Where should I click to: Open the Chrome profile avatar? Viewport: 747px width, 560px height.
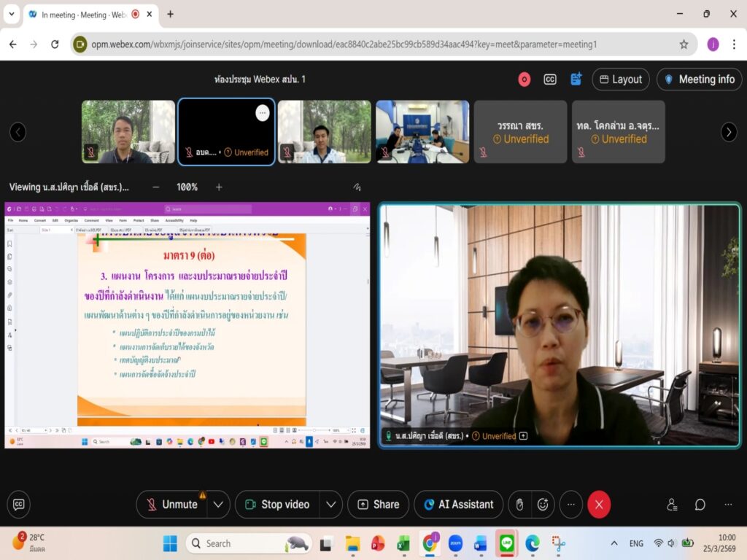tap(713, 44)
